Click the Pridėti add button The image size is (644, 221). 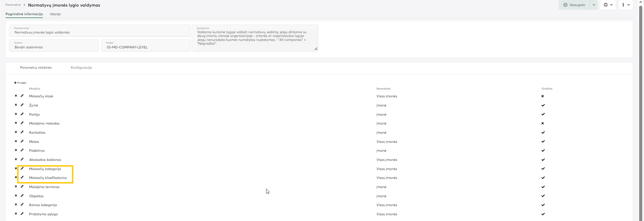(x=20, y=83)
